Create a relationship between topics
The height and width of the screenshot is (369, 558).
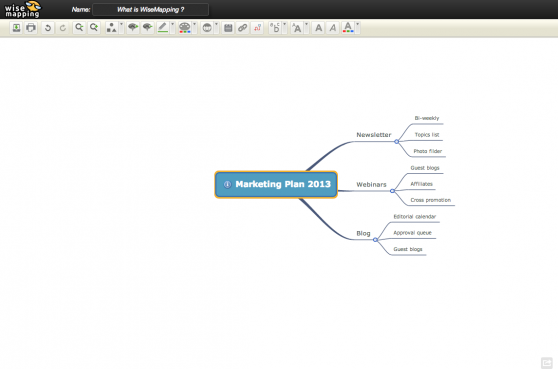coord(257,28)
